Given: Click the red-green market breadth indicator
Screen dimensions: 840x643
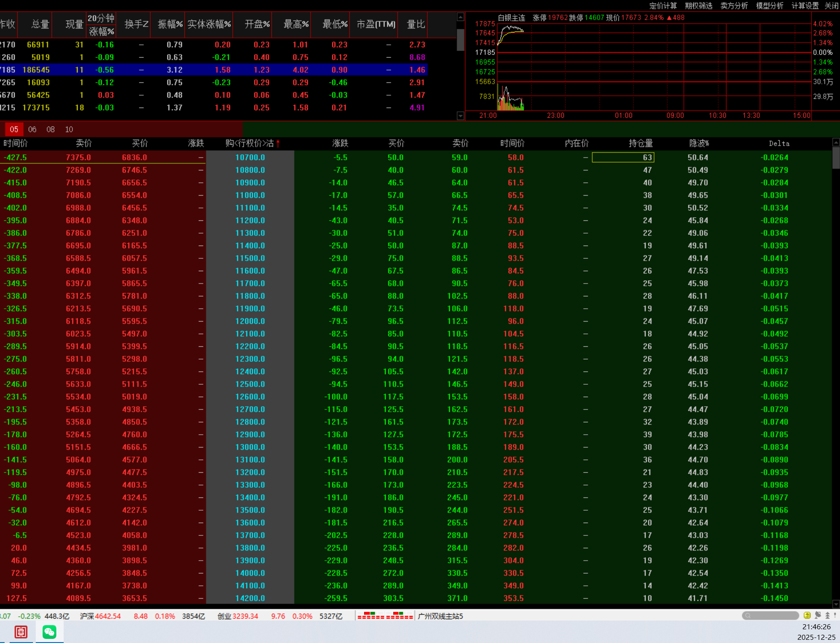Looking at the screenshot, I should (385, 616).
